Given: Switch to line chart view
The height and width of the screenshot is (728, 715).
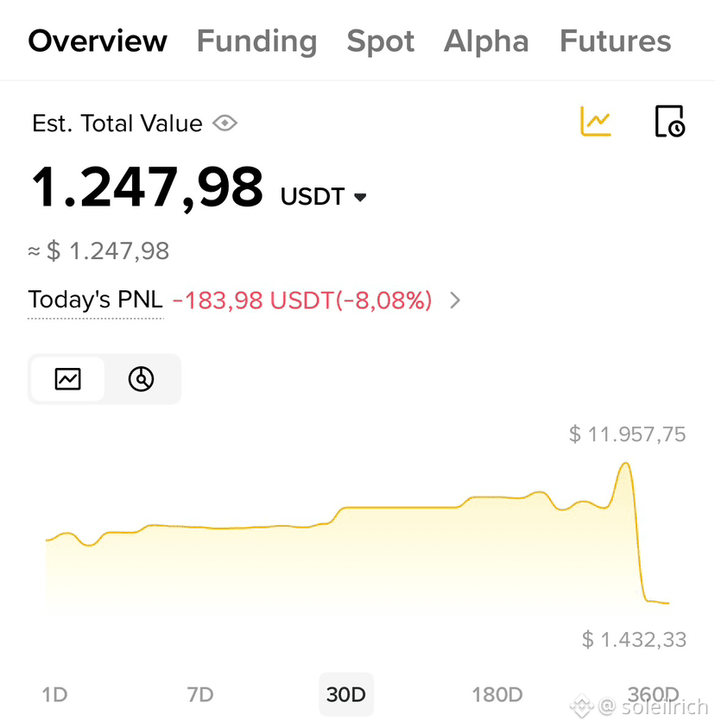Looking at the screenshot, I should tap(67, 379).
